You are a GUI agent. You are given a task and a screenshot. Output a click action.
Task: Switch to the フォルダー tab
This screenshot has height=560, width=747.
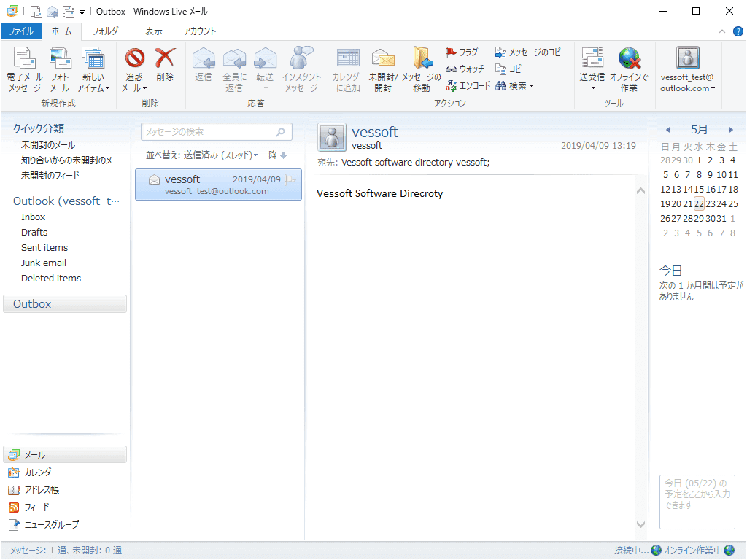tap(108, 31)
